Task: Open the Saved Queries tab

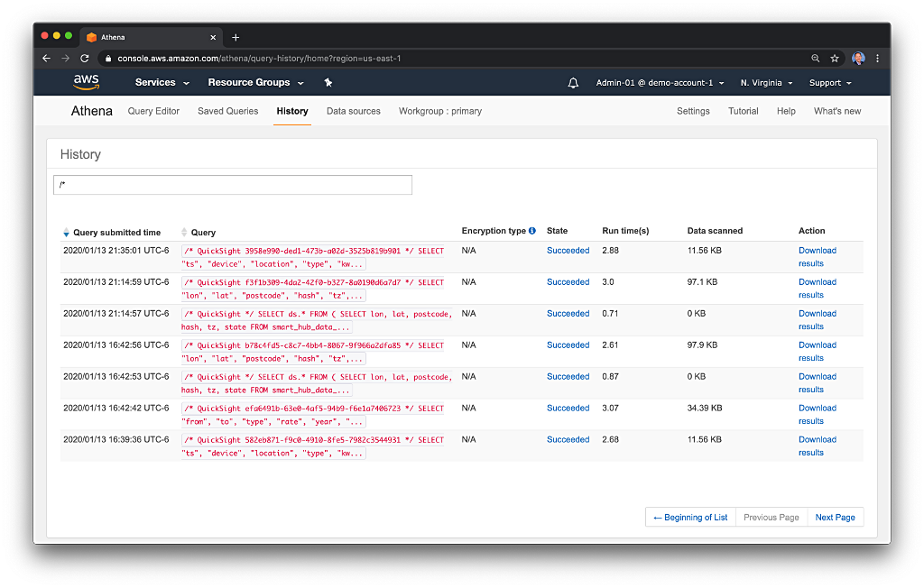Action: click(x=227, y=111)
